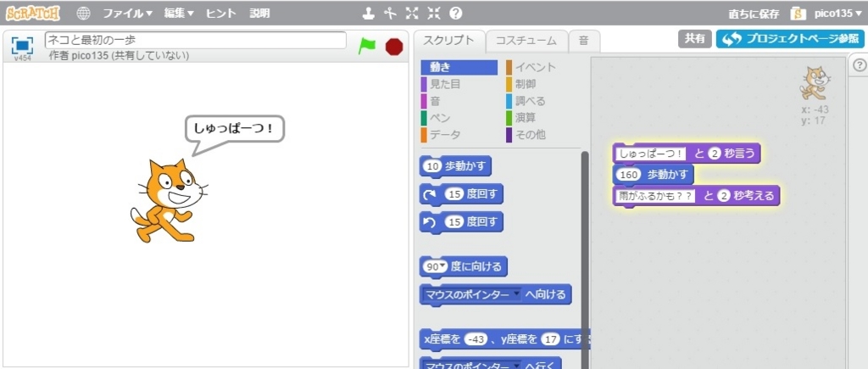Edit the project title field
The image size is (868, 369).
(196, 40)
